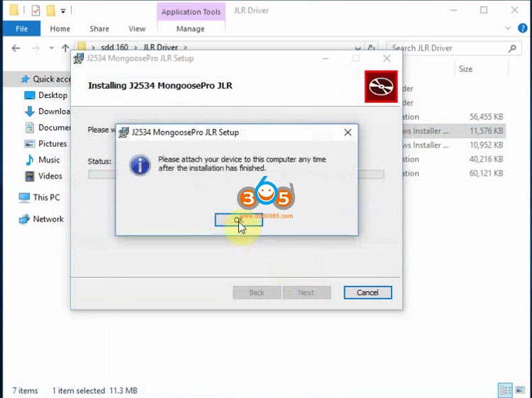Select the Windows Installer file sized 11,576 KB
This screenshot has height=398, width=532.
pyautogui.click(x=454, y=131)
